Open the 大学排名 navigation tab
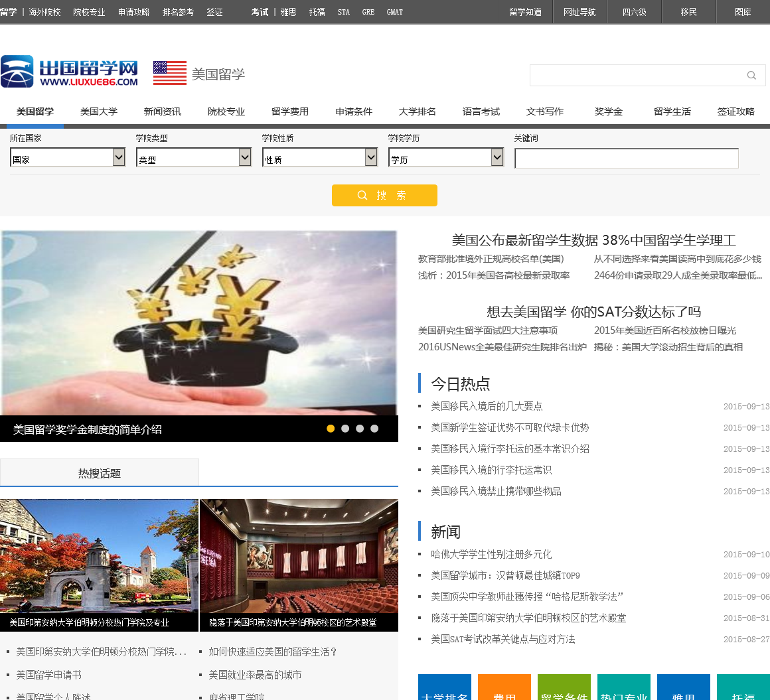Image resolution: width=770 pixels, height=700 pixels. pos(417,111)
